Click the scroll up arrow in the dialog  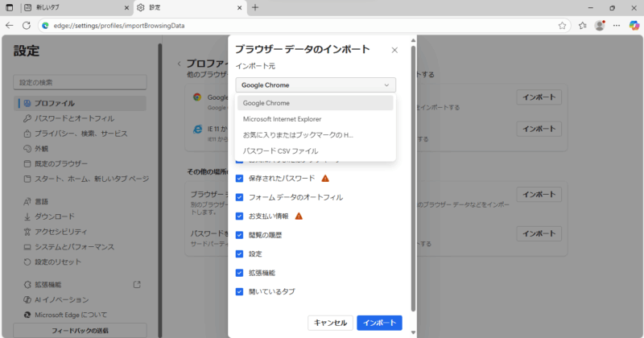[x=413, y=40]
